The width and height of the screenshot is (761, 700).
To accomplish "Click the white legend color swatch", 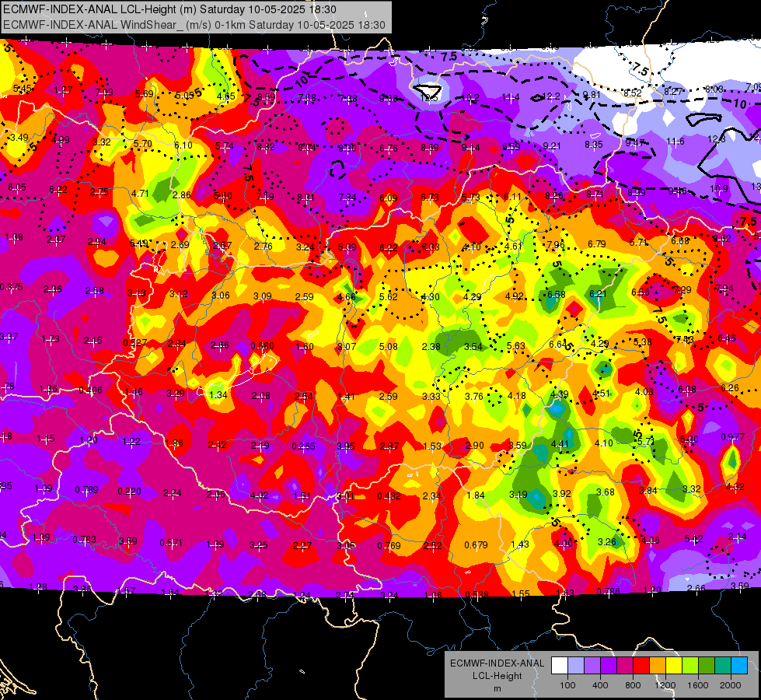I will 560,666.
